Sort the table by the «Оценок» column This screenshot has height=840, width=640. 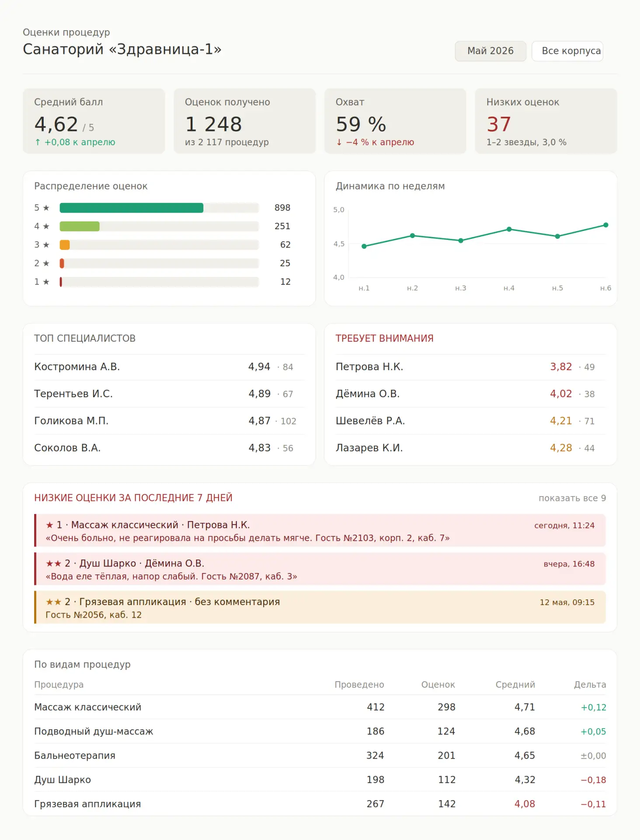(438, 685)
